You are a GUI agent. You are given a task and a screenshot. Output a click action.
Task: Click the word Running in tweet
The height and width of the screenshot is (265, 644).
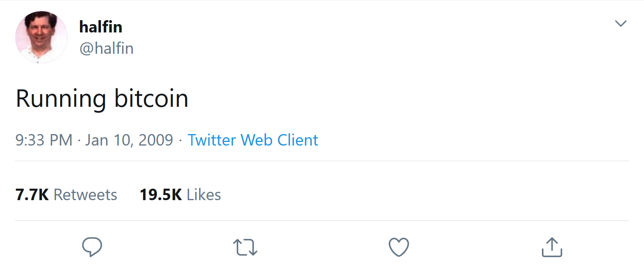[x=61, y=98]
